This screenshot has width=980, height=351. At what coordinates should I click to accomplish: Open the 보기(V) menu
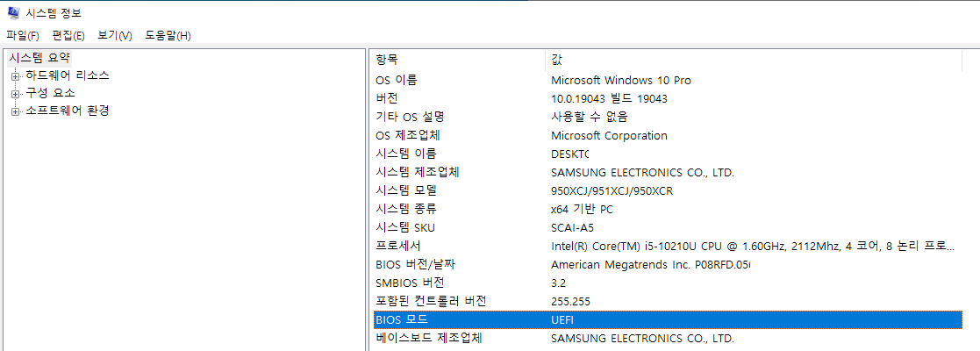coord(114,36)
